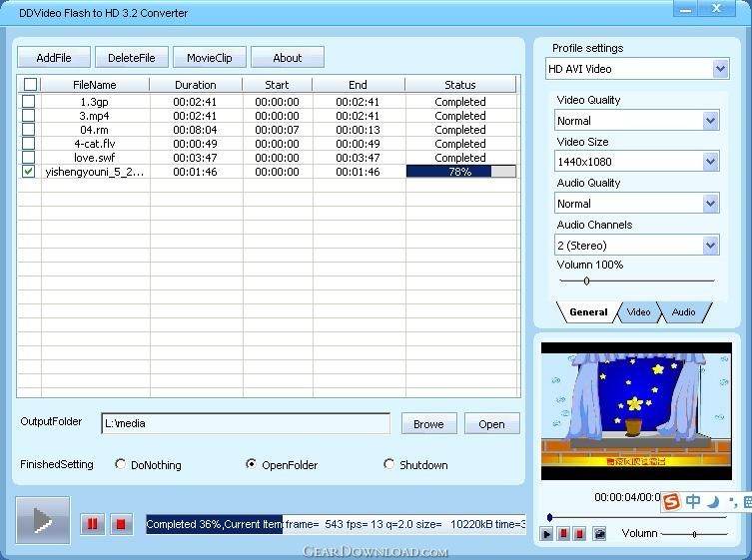The image size is (752, 560).
Task: Pause the preview video
Action: pos(564,534)
